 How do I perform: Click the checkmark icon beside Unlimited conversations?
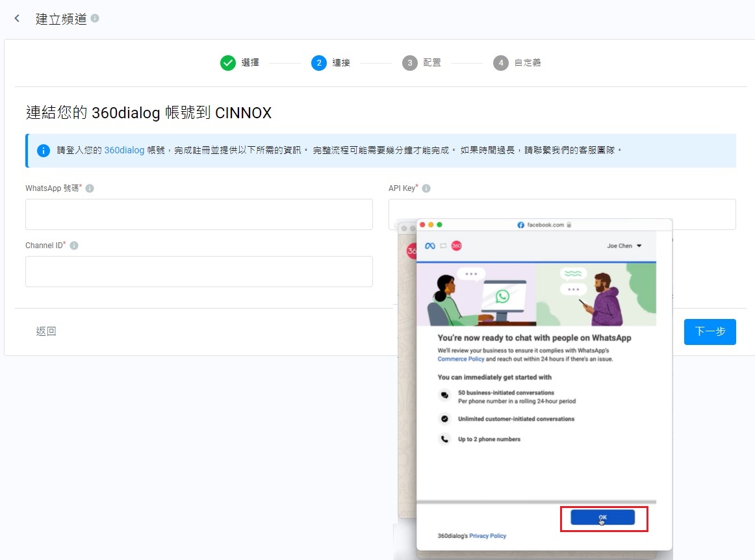[x=444, y=419]
